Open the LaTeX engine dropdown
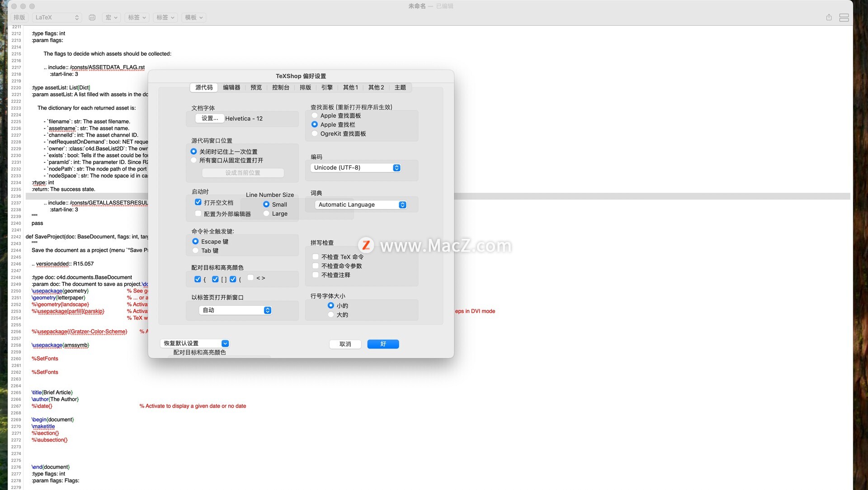This screenshot has width=868, height=490. point(57,18)
